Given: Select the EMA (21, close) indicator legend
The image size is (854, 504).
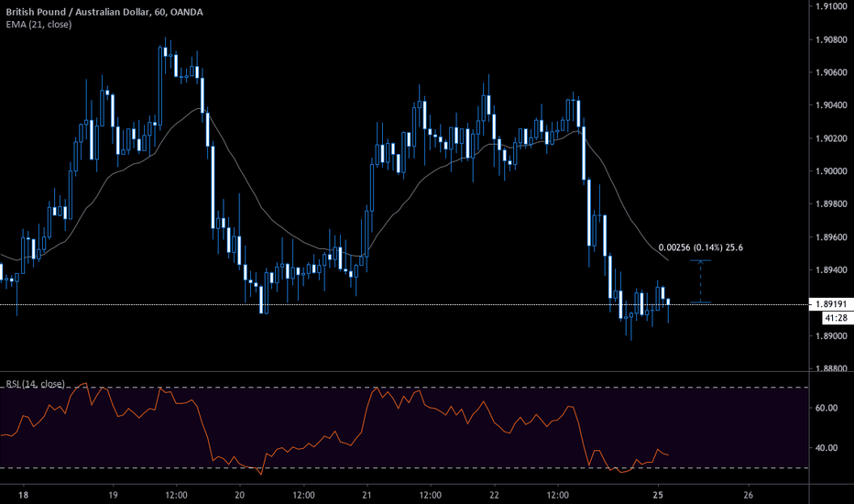Looking at the screenshot, I should [x=36, y=25].
